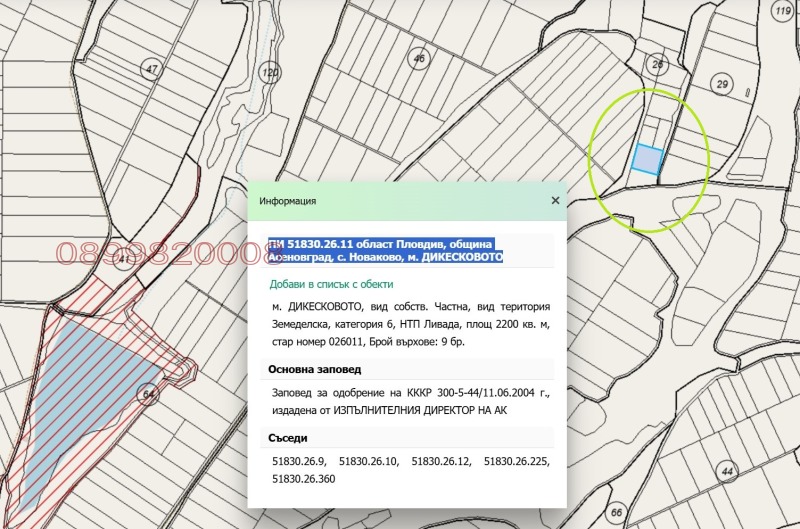This screenshot has height=529, width=800.
Task: Click the circled number 41 map label
Action: click(x=124, y=259)
